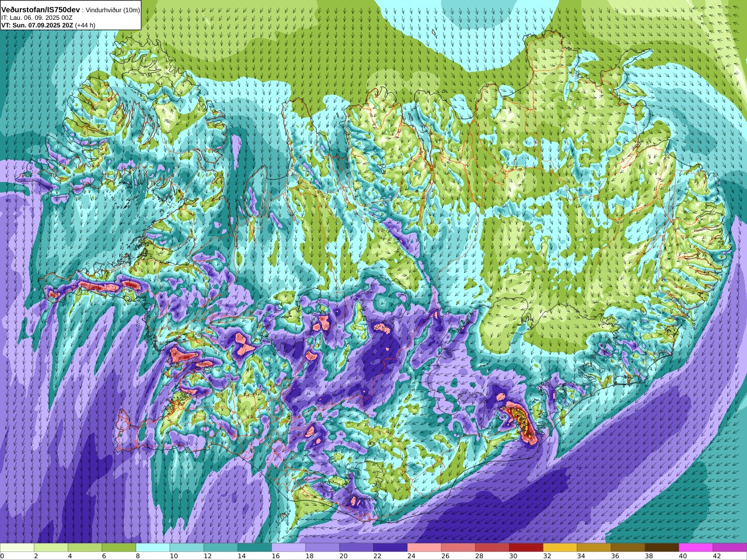The image size is (747, 560).
Task: Choose the 22–24 deep indigo legend swatch
Action: [390, 548]
